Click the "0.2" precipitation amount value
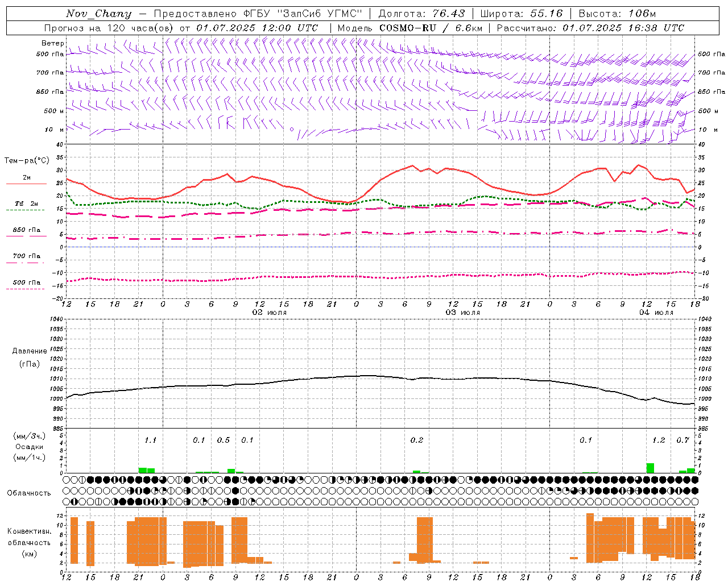Viewport: 728px width, 582px height. click(x=416, y=440)
